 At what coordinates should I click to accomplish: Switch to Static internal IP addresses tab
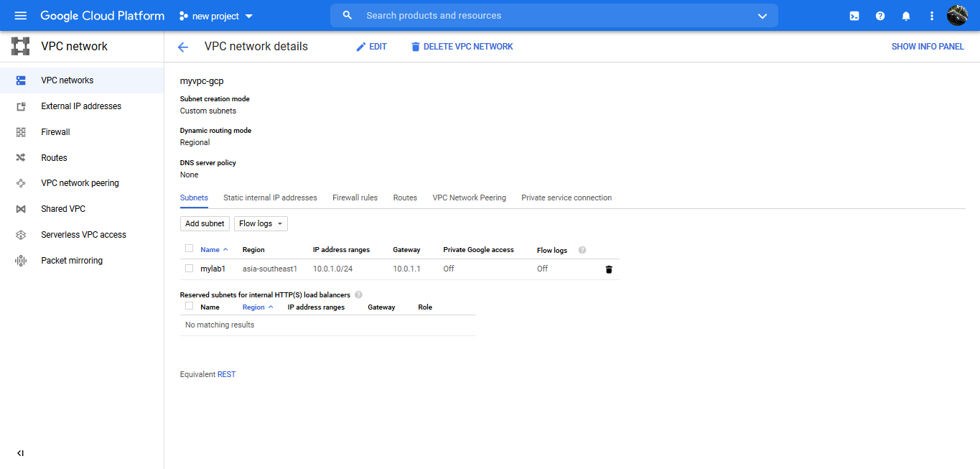tap(270, 198)
